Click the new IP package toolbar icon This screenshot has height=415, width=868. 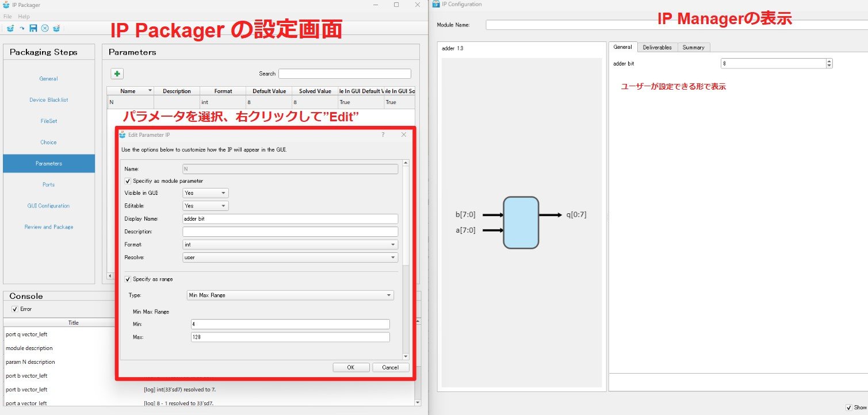10,28
